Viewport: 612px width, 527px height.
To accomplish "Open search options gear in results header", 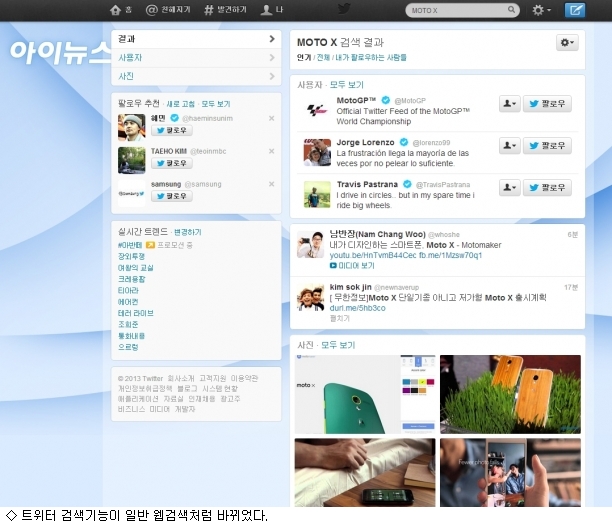I will pos(567,43).
